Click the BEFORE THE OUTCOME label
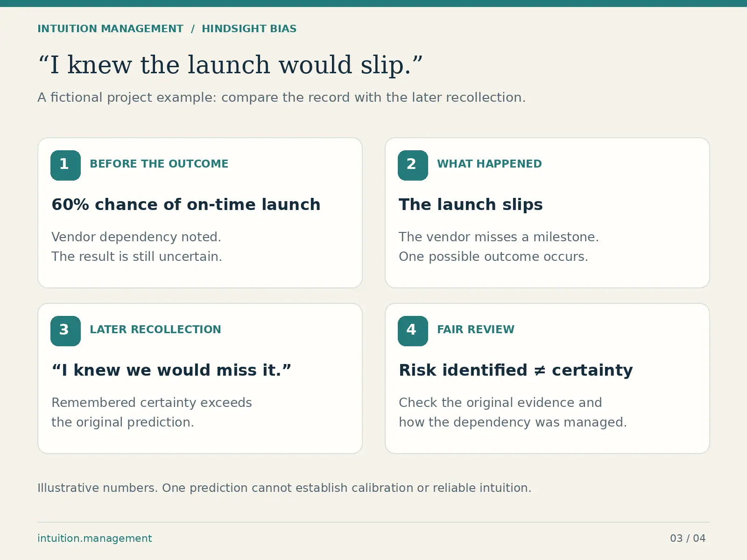 click(x=159, y=164)
